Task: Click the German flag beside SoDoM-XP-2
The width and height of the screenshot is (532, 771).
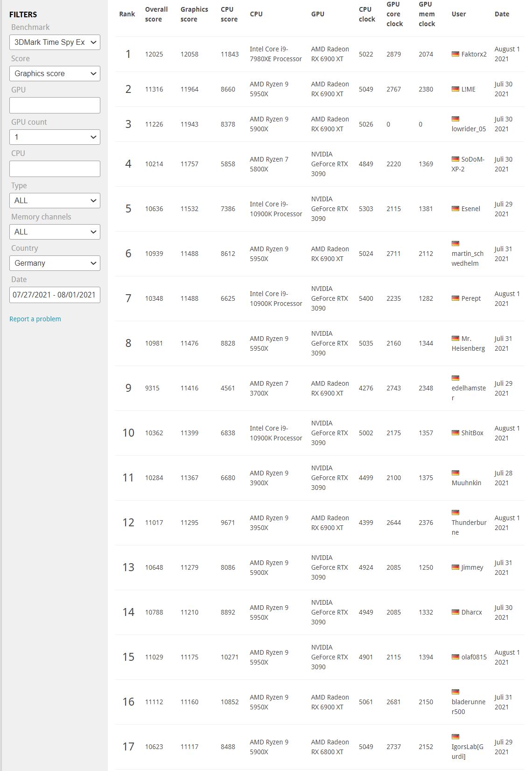Action: tap(455, 159)
